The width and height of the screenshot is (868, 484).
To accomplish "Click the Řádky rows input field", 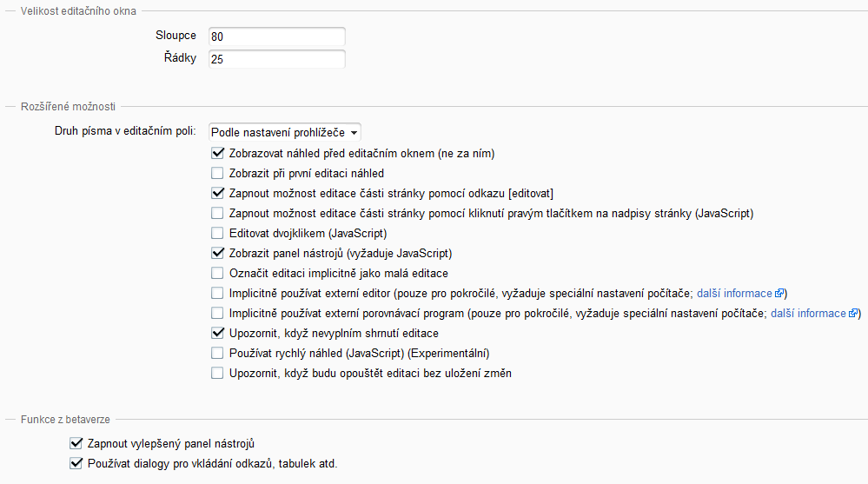I will pyautogui.click(x=276, y=59).
